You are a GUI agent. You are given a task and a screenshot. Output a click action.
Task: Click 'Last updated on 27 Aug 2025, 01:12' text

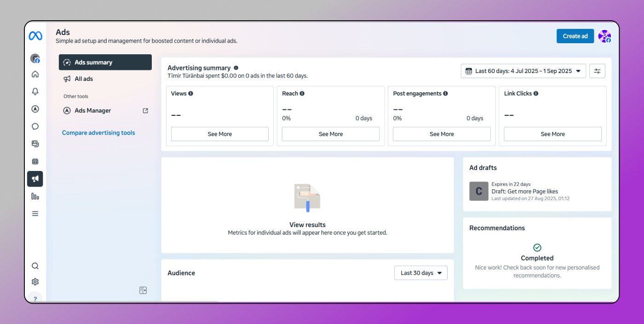pyautogui.click(x=530, y=199)
